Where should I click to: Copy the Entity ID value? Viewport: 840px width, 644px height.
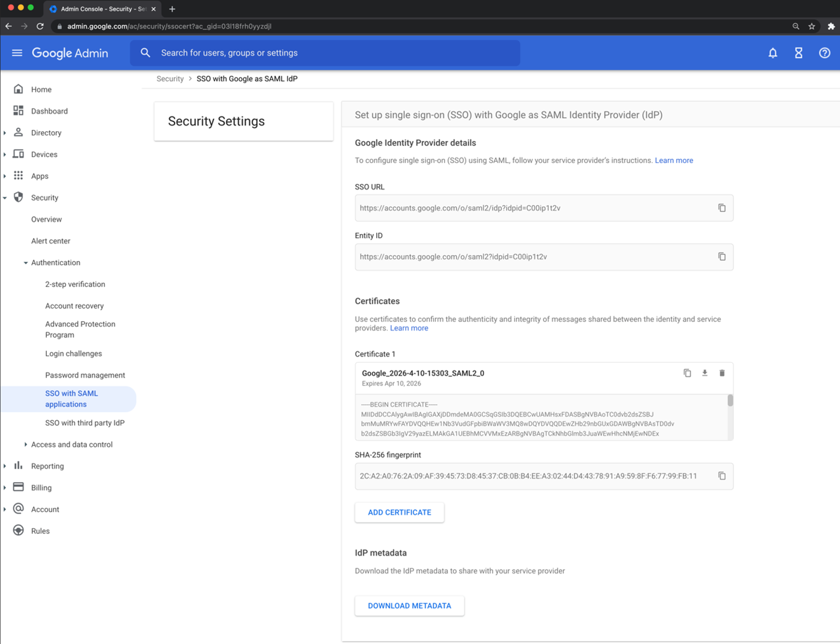coord(721,257)
